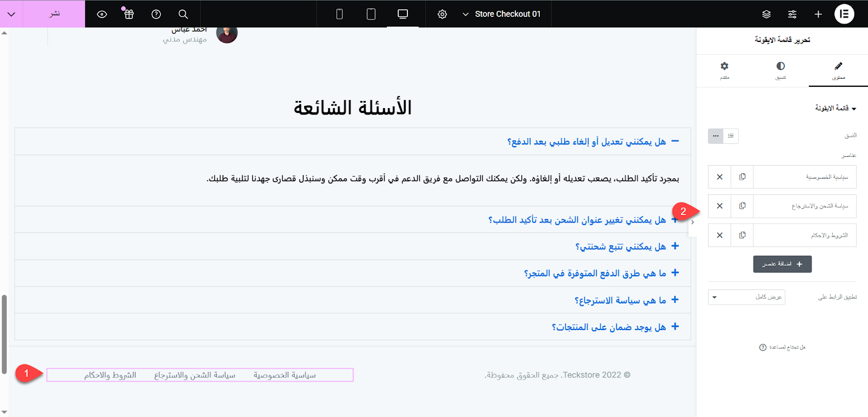Viewport: 868px width, 417px height.
Task: Open the What's New gift icon
Action: point(129,14)
